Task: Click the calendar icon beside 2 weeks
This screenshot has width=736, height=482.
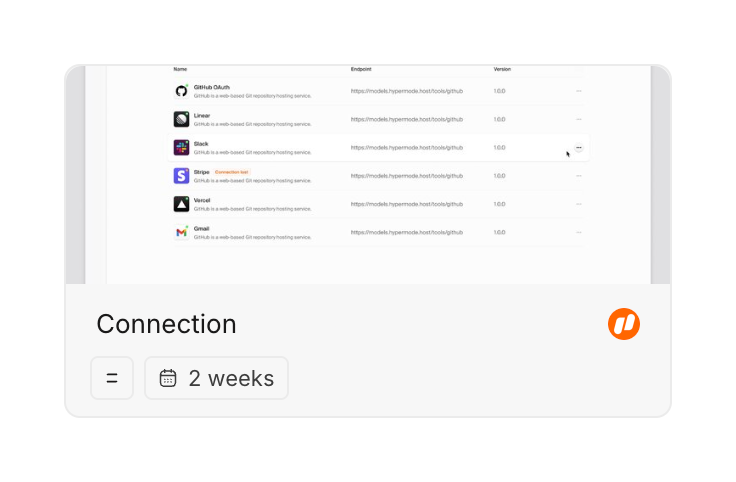Action: tap(168, 378)
